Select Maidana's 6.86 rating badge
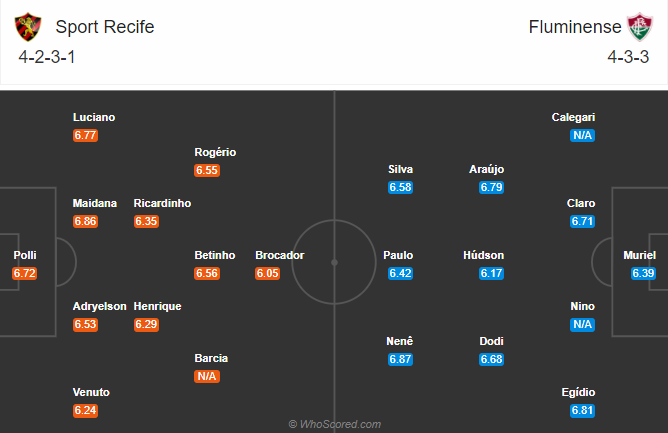The image size is (668, 433). click(x=85, y=221)
